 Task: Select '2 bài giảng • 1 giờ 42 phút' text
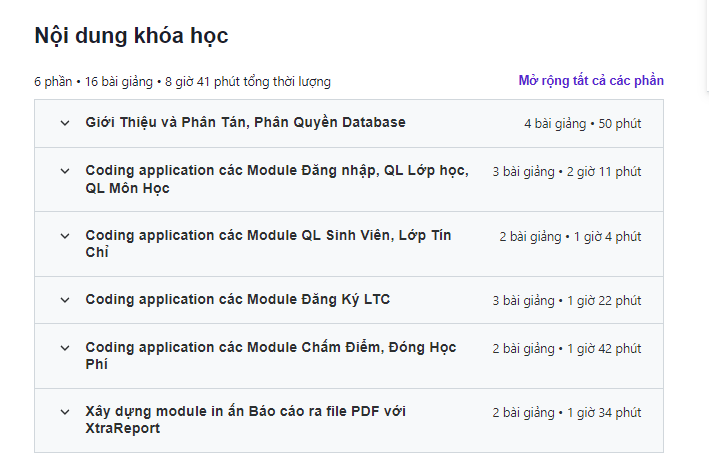[x=566, y=349]
